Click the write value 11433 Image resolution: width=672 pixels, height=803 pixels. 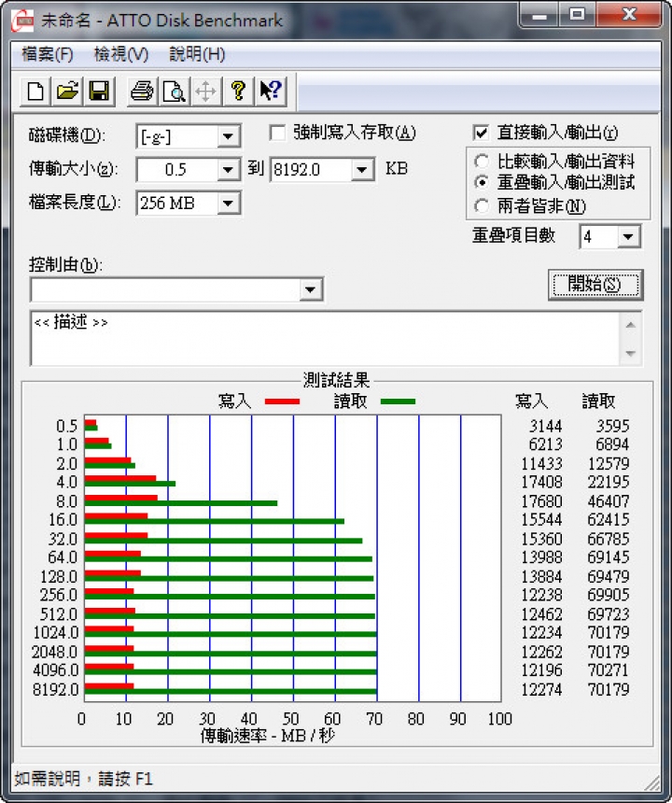(541, 464)
